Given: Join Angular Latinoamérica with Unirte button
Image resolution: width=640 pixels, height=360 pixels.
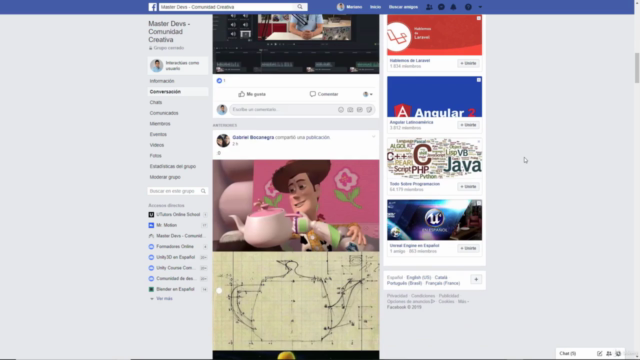Looking at the screenshot, I should tap(468, 125).
